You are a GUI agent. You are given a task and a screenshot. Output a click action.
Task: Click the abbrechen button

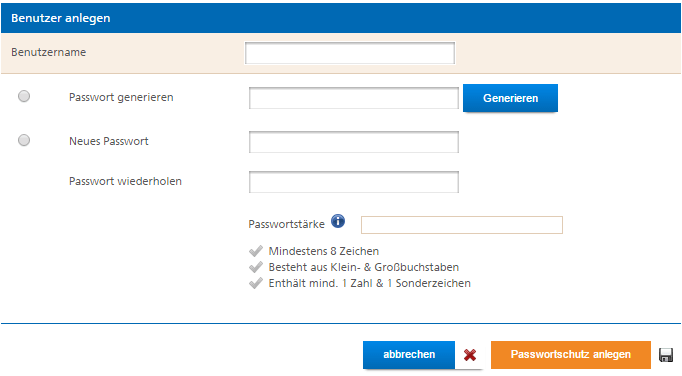(x=409, y=355)
